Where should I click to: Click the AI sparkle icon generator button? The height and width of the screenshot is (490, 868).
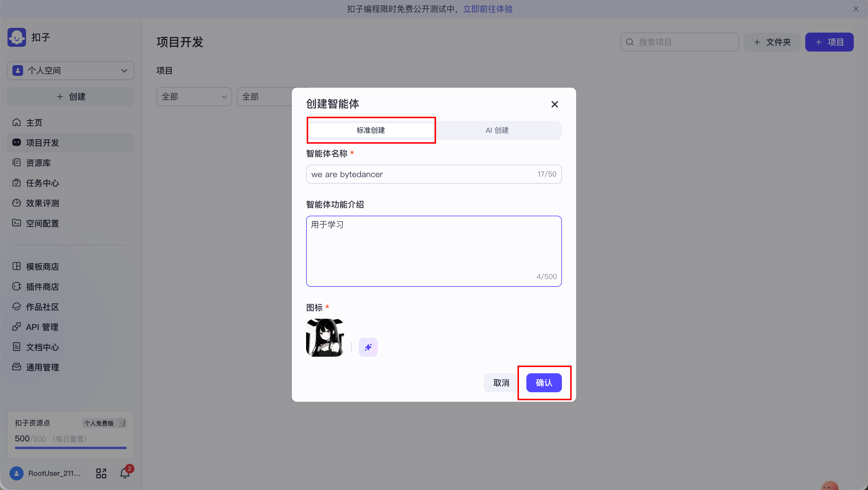(x=368, y=347)
